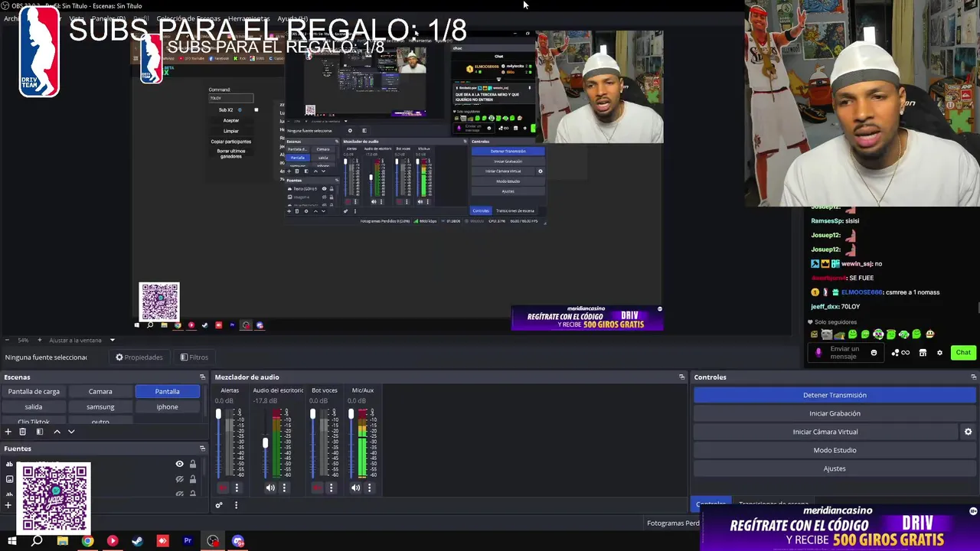Viewport: 980px width, 551px height.
Task: Move scene up with the arrow icon
Action: click(57, 432)
